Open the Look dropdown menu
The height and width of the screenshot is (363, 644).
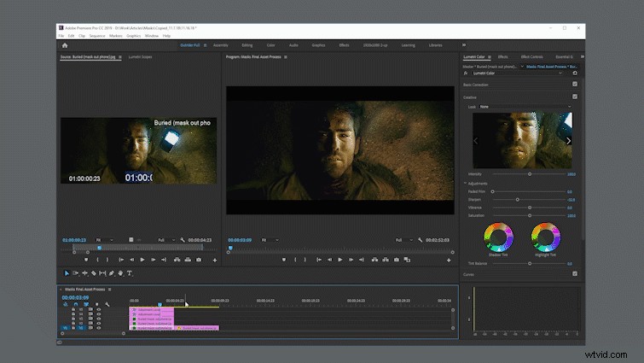tap(525, 107)
